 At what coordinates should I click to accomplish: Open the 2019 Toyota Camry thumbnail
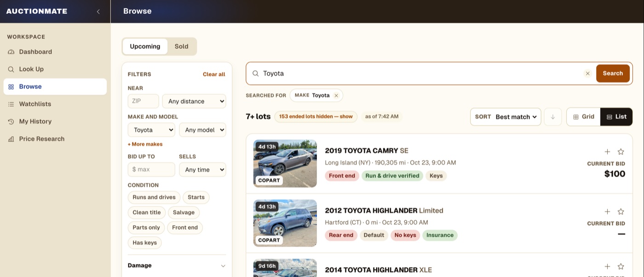(285, 163)
